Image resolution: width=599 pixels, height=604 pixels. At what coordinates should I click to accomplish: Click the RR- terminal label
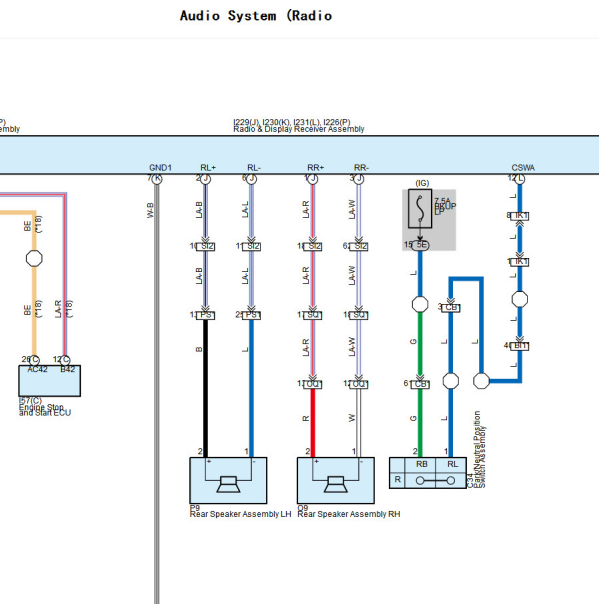tap(361, 168)
